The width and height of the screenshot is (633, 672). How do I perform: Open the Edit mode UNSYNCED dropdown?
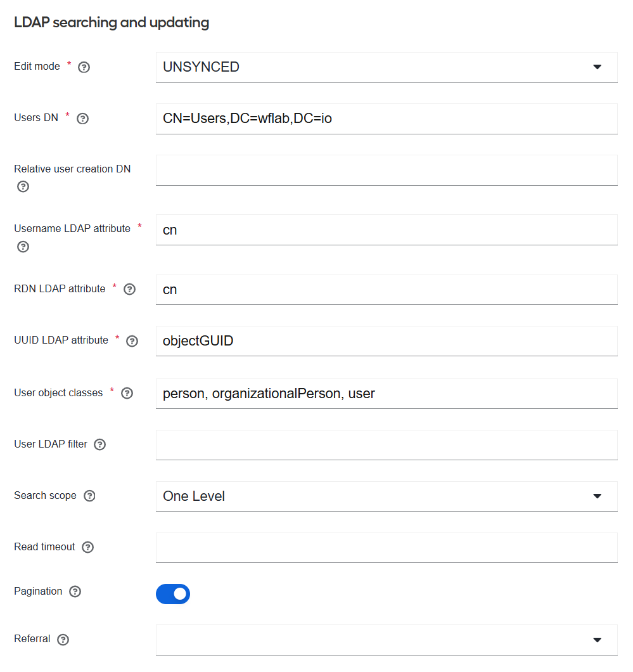(387, 67)
